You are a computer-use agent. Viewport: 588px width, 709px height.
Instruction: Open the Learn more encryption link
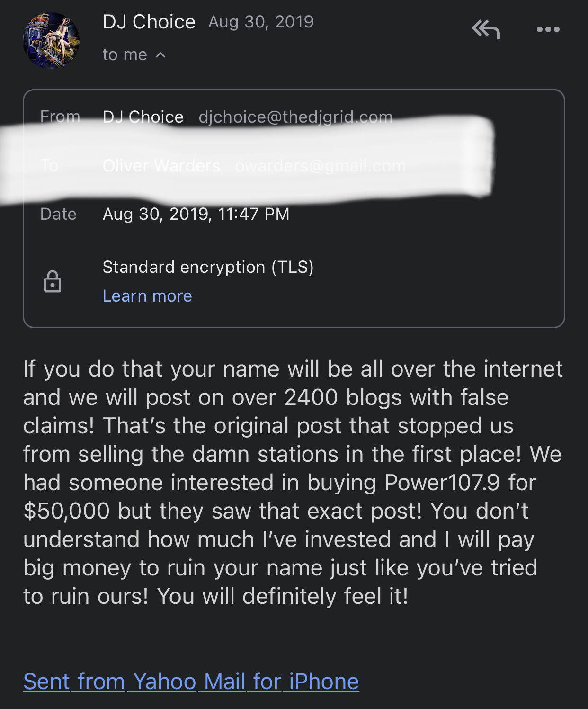pyautogui.click(x=147, y=296)
